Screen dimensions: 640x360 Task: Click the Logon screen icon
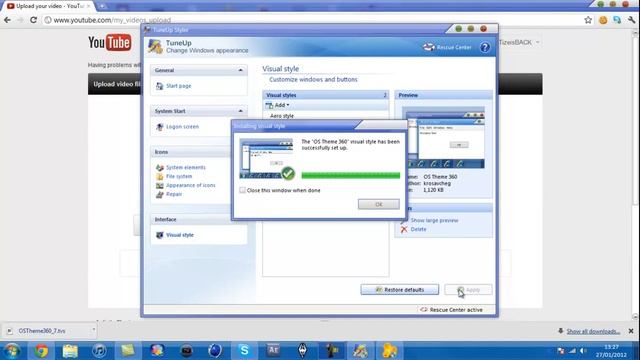160,127
